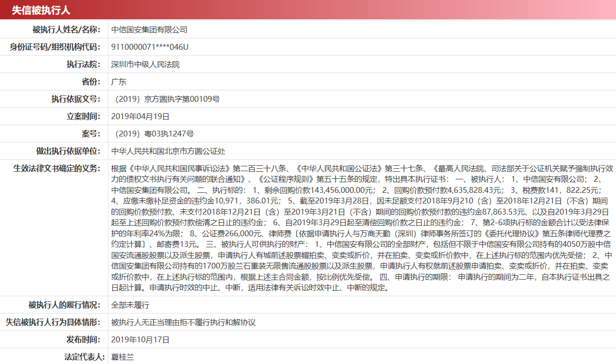Click the 失信被执行人 header title

(x=41, y=11)
